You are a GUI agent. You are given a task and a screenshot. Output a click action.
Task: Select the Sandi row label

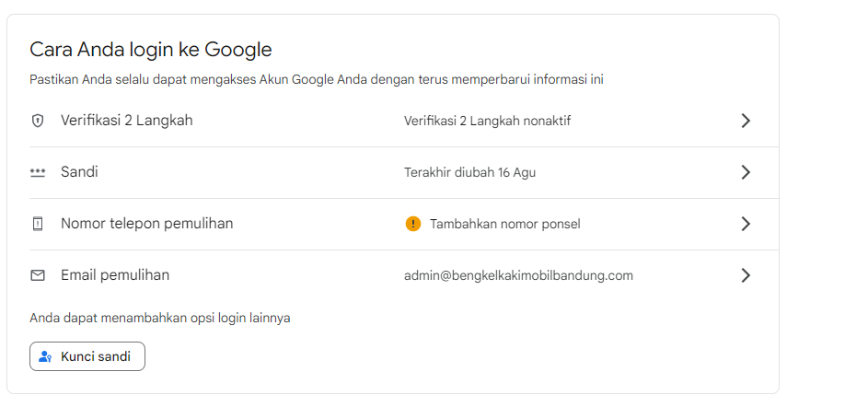[79, 172]
